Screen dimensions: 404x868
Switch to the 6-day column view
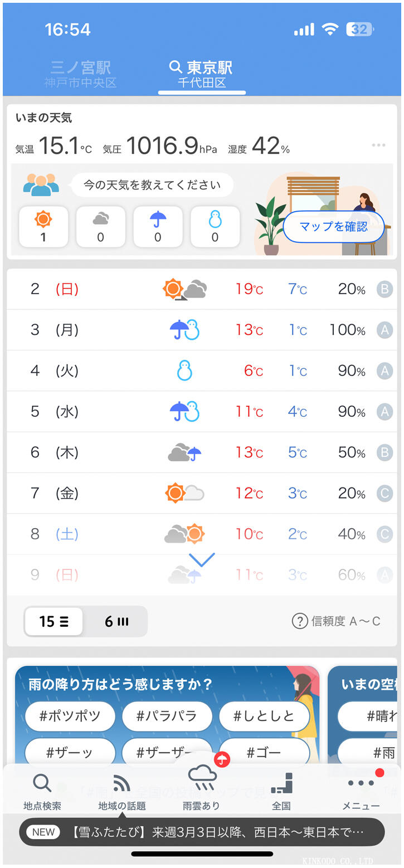click(x=116, y=621)
